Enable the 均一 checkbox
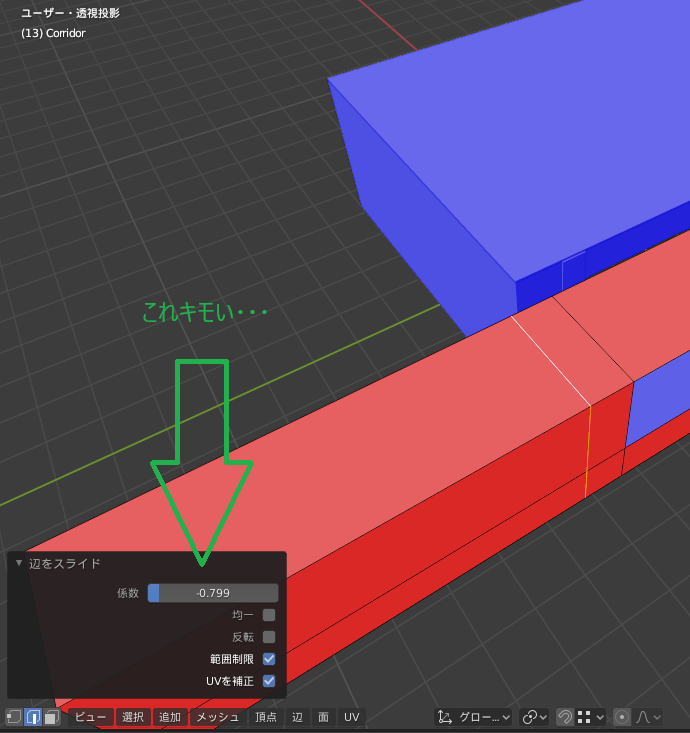 coord(269,615)
